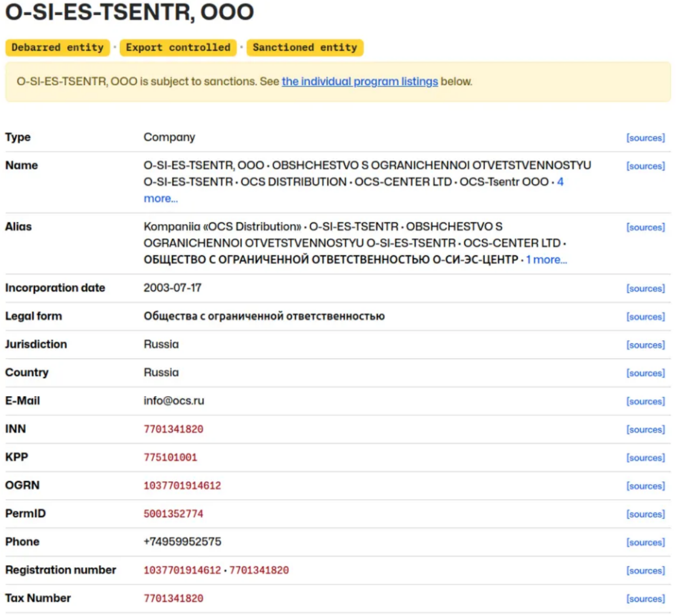Expand '1 more...' in Alias row
Viewport: 681px width, 616px height.
coord(546,260)
